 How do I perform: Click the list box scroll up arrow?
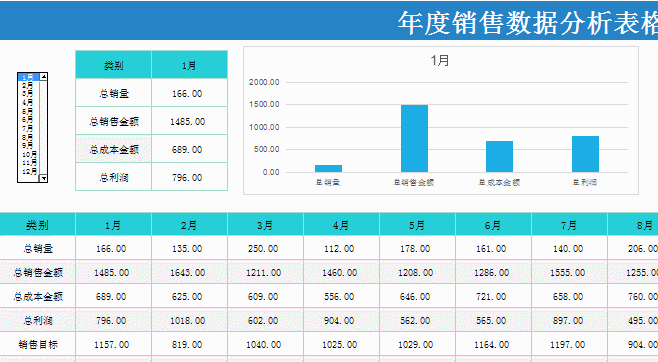coord(43,76)
